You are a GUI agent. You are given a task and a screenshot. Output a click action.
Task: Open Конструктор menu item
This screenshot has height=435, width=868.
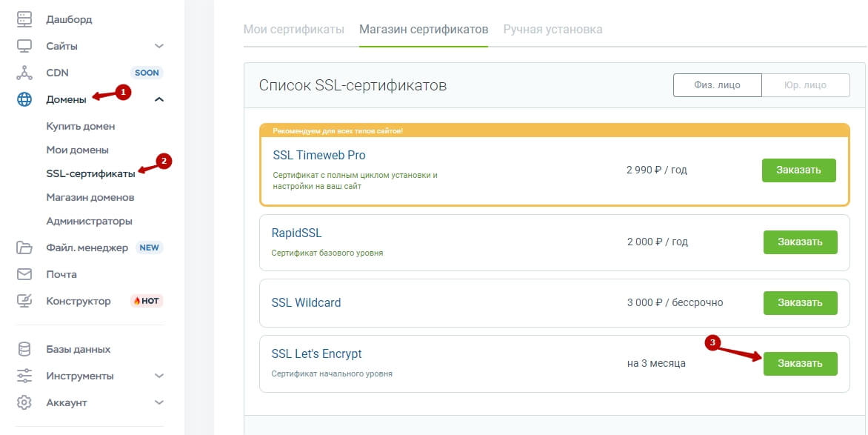79,301
